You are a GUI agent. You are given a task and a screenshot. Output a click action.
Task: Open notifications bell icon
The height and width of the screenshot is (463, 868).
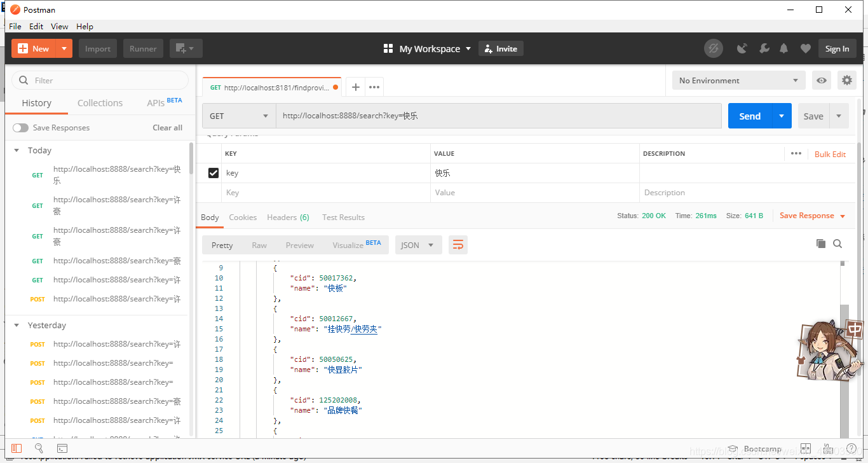[x=784, y=48]
